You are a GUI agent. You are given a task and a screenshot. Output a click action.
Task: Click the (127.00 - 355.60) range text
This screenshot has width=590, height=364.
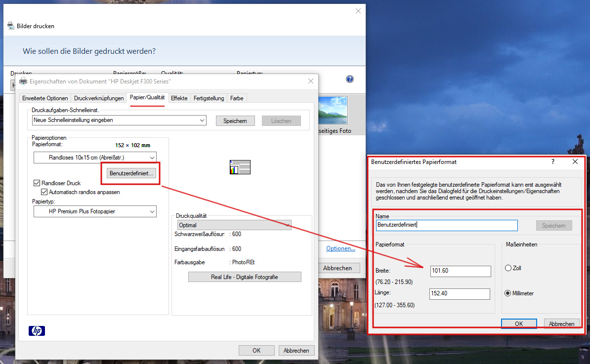[x=394, y=305]
